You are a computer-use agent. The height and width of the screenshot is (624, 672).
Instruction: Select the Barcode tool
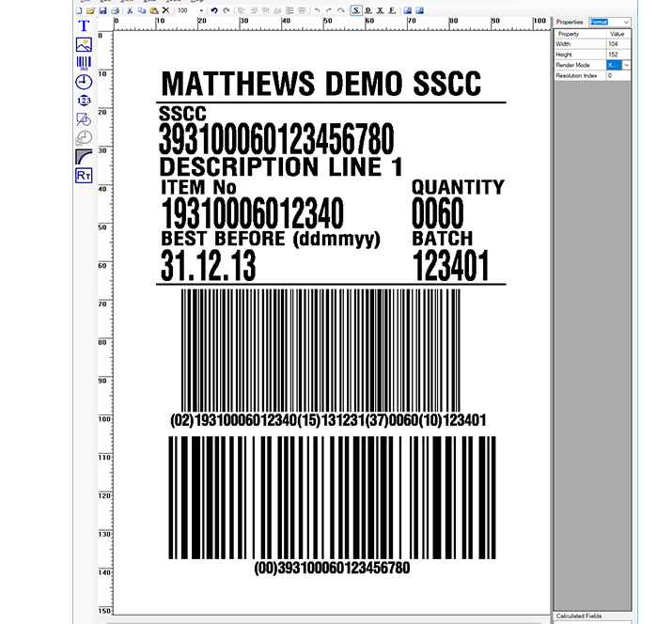[x=84, y=63]
